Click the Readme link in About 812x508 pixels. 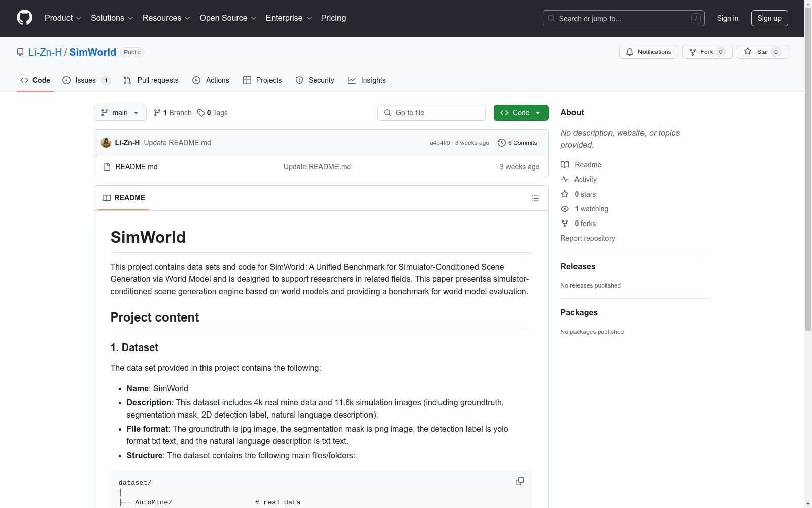588,165
